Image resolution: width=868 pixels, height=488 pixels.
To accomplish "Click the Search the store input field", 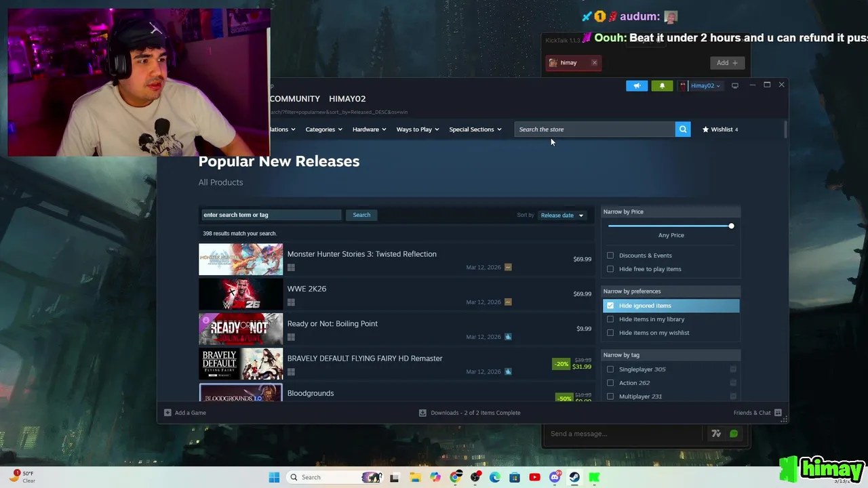I will point(595,129).
